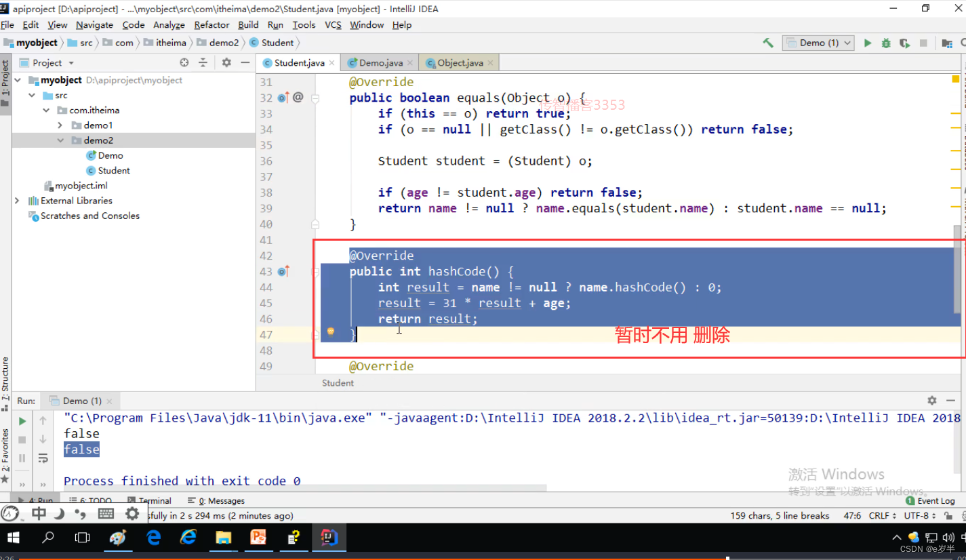This screenshot has height=560, width=966.
Task: Open File Explorer from the taskbar
Action: 223,538
